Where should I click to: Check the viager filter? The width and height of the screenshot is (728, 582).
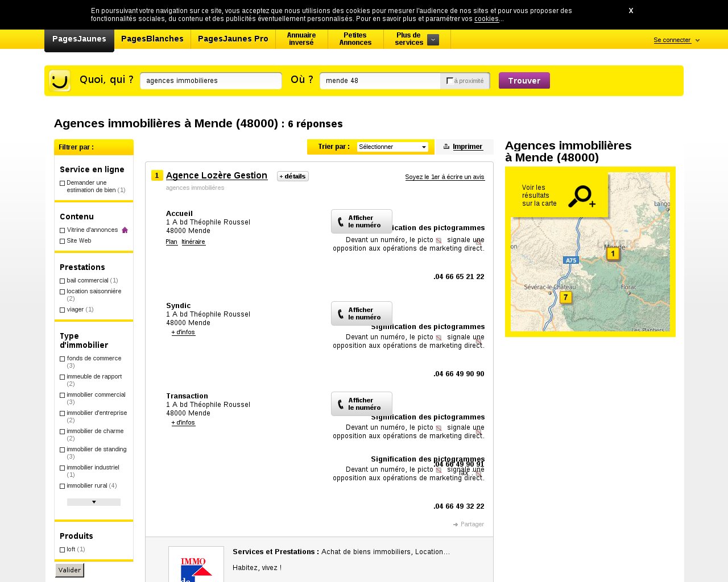click(63, 310)
